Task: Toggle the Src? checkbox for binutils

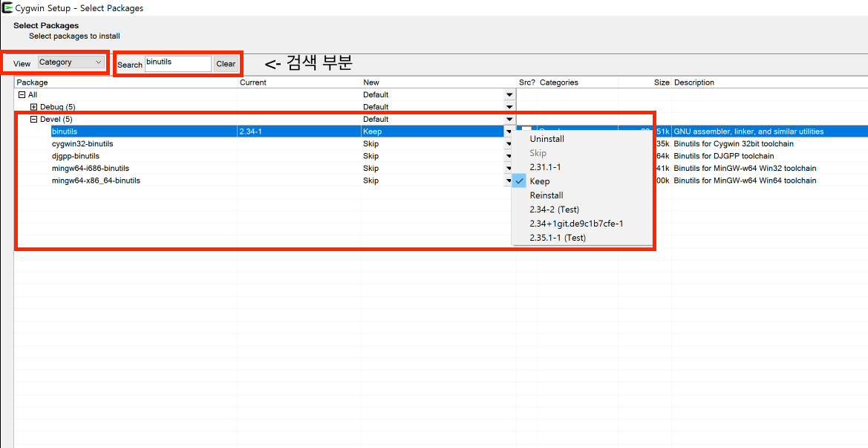Action: coord(526,131)
